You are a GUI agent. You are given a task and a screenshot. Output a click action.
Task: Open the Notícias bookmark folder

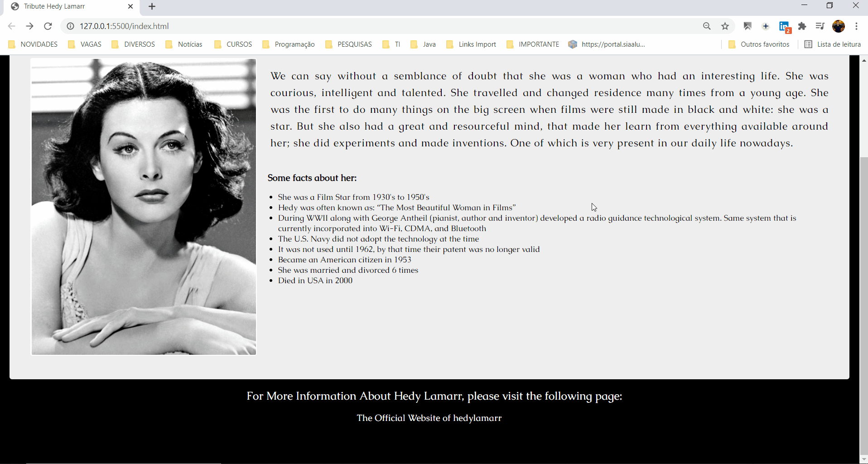tap(184, 44)
